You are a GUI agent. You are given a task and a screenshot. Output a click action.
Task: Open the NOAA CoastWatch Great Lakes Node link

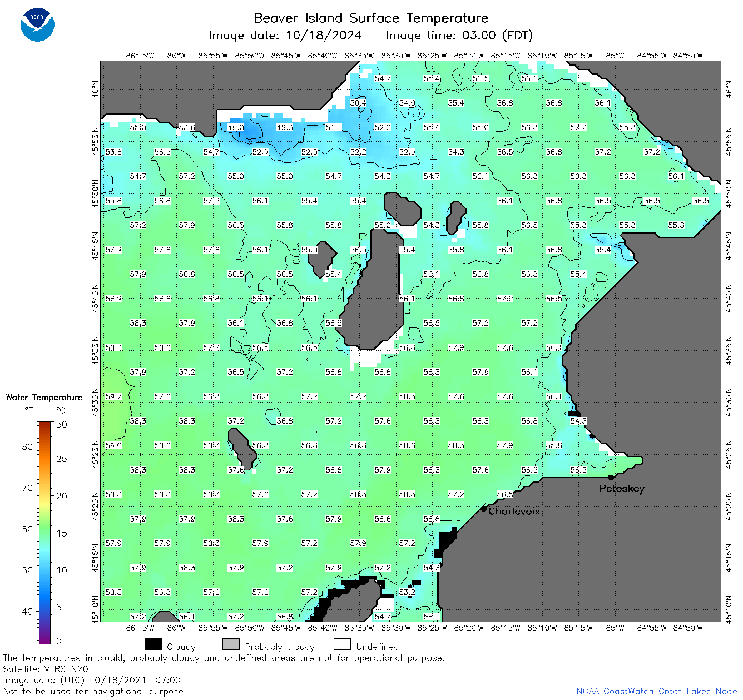[x=657, y=691]
